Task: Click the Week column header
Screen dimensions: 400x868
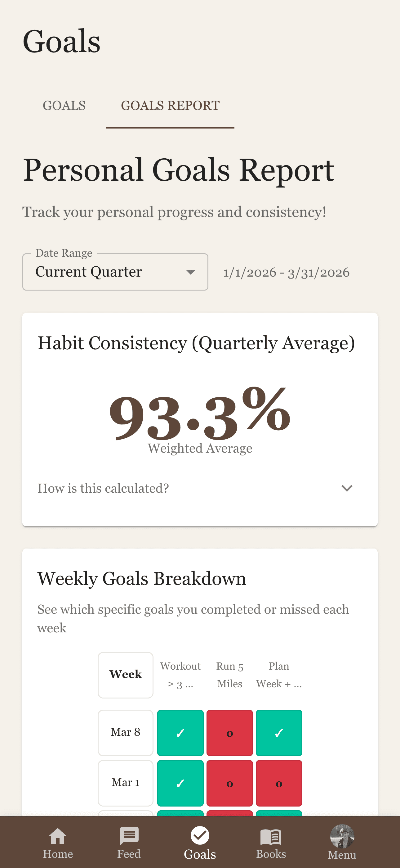Action: (125, 674)
